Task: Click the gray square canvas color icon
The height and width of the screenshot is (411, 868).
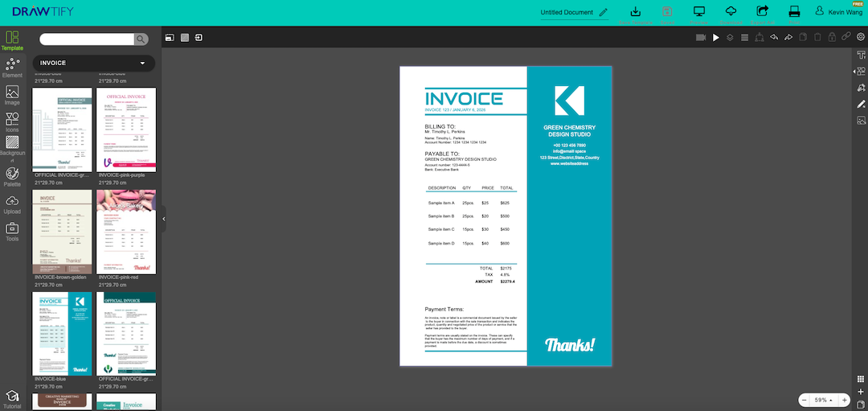Action: (185, 38)
